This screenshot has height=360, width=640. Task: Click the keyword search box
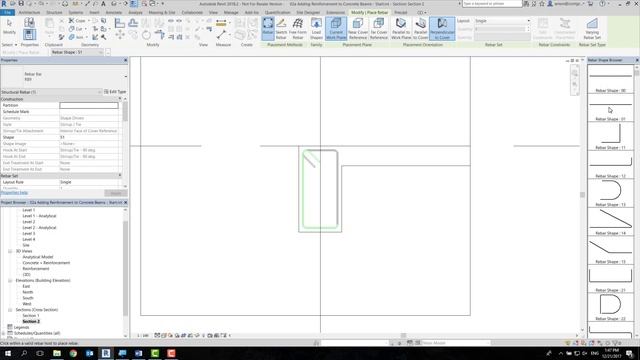[x=492, y=4]
